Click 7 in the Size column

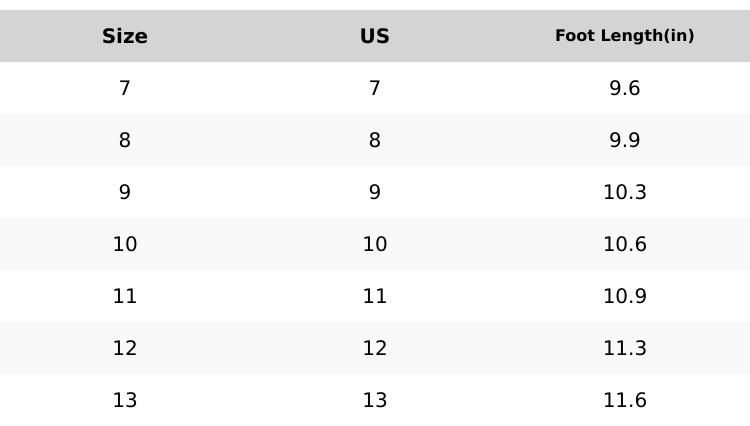[125, 88]
